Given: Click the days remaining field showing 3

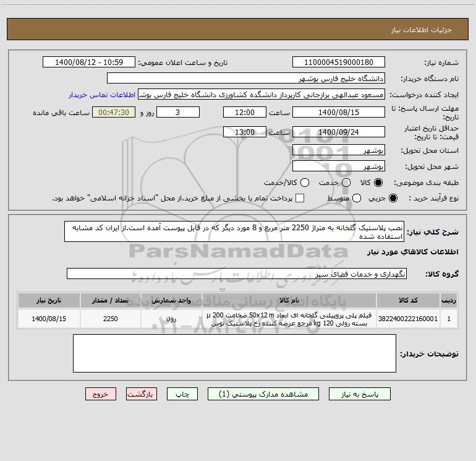Looking at the screenshot, I should (x=178, y=112).
